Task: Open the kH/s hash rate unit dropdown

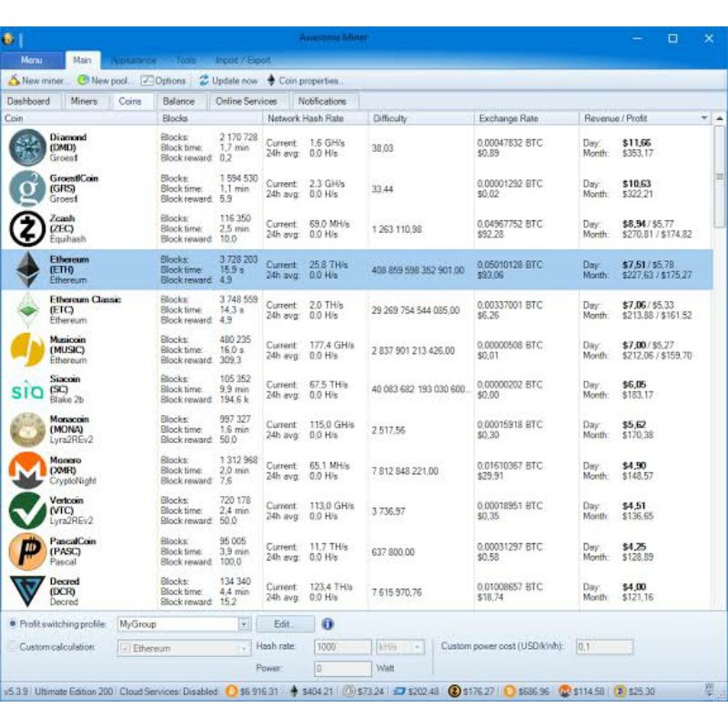Action: point(418,647)
